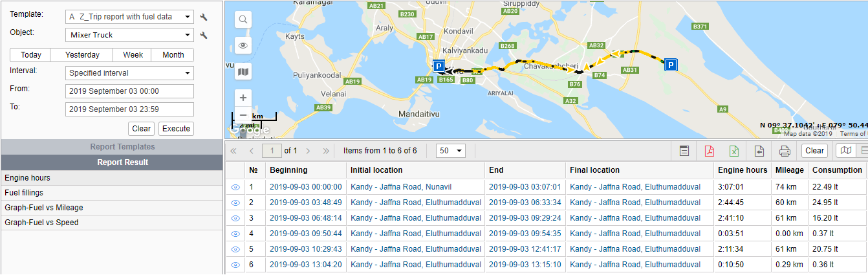Open the items-per-page 50 dropdown

click(x=451, y=151)
